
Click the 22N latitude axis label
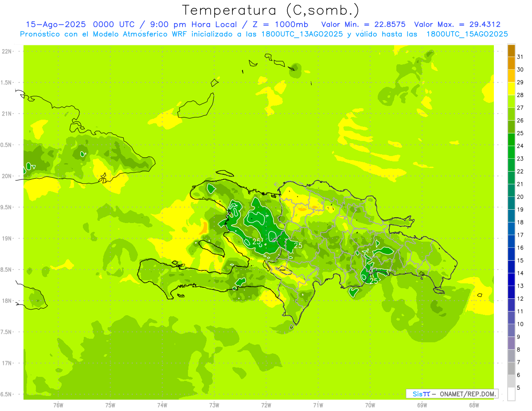click(8, 51)
